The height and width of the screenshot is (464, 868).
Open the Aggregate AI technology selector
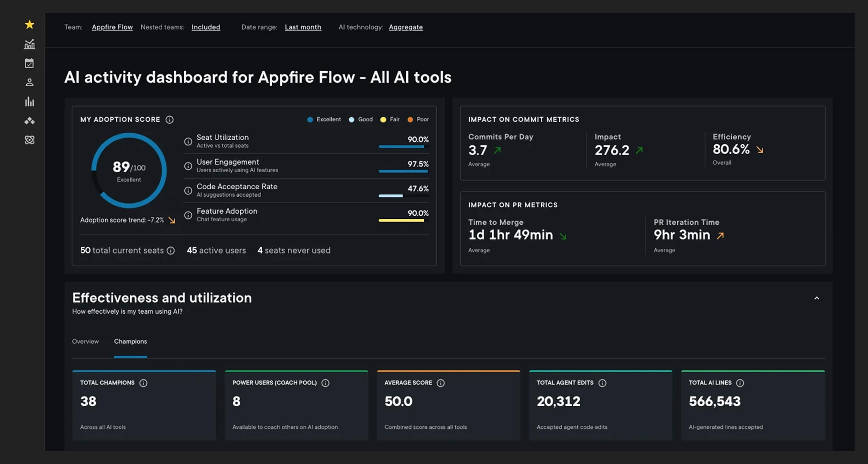(406, 27)
